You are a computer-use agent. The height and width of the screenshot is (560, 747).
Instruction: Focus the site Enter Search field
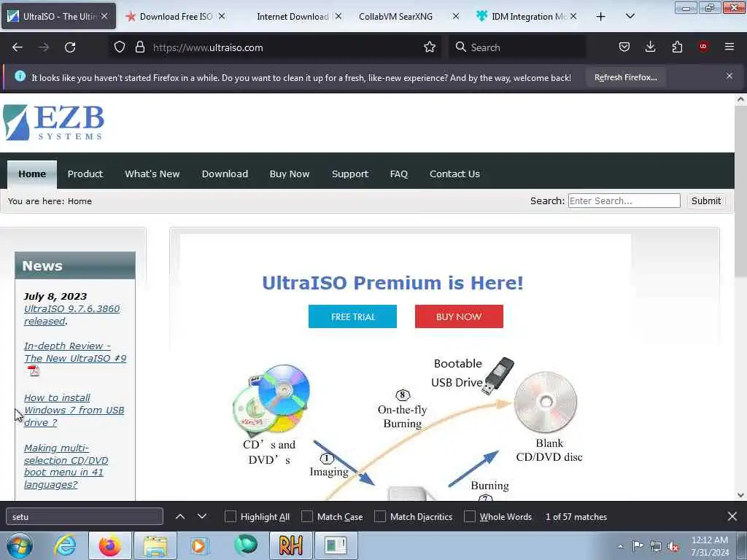pos(624,201)
